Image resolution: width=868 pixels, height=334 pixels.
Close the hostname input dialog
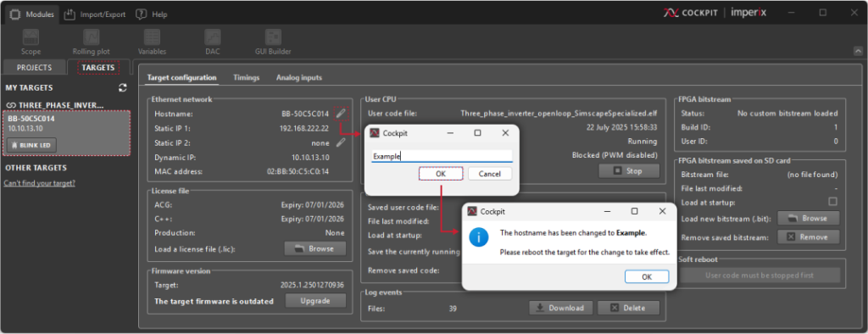505,133
